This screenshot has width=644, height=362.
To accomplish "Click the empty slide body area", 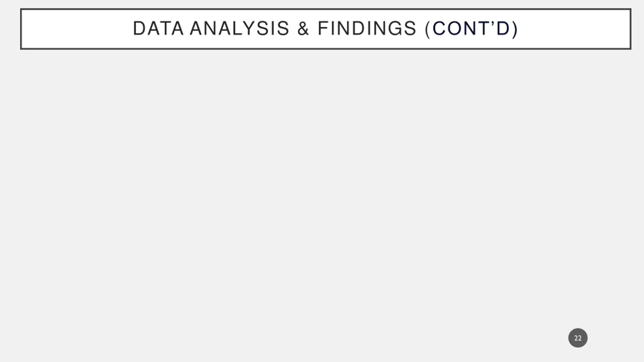I will (322, 191).
